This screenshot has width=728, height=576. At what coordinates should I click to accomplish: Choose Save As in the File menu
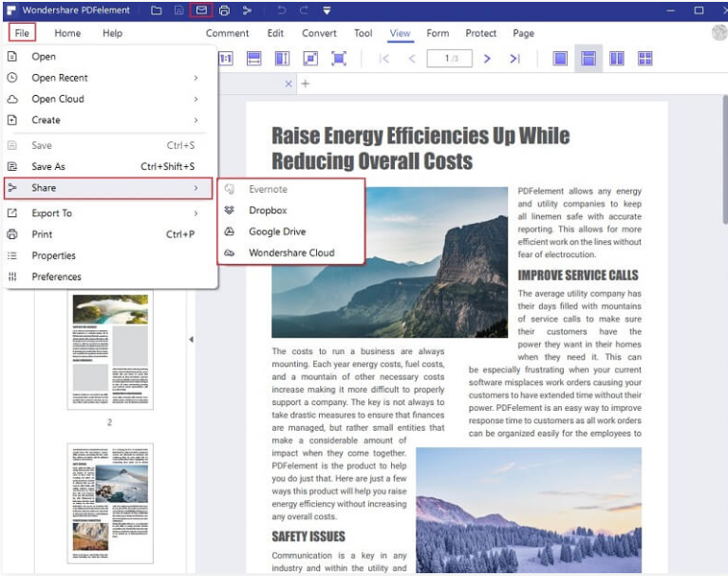tap(109, 167)
